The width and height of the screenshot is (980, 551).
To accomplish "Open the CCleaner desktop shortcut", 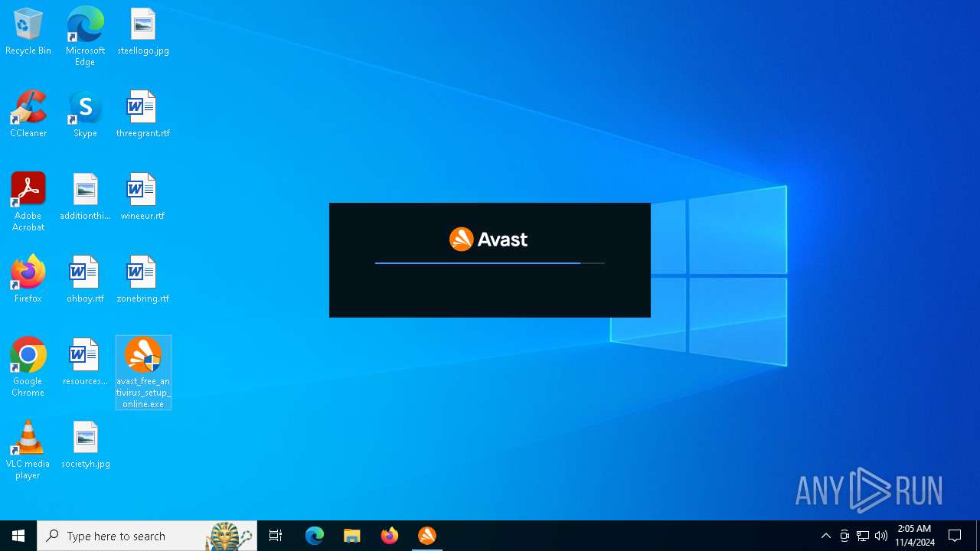I will (x=28, y=115).
